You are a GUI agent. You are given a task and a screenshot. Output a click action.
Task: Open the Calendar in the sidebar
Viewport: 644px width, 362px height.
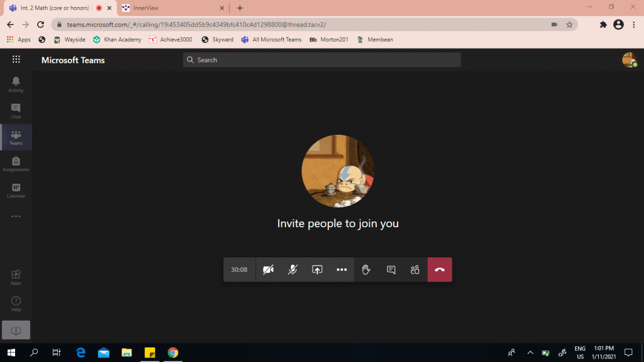coord(16,190)
